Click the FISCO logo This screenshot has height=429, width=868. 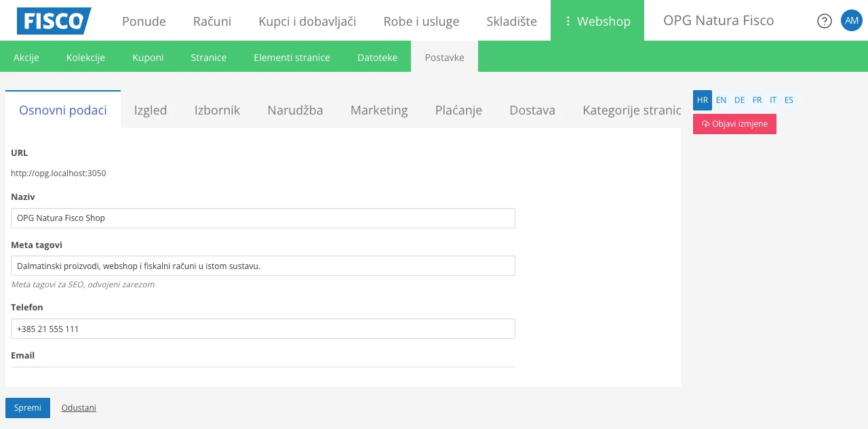(x=54, y=20)
